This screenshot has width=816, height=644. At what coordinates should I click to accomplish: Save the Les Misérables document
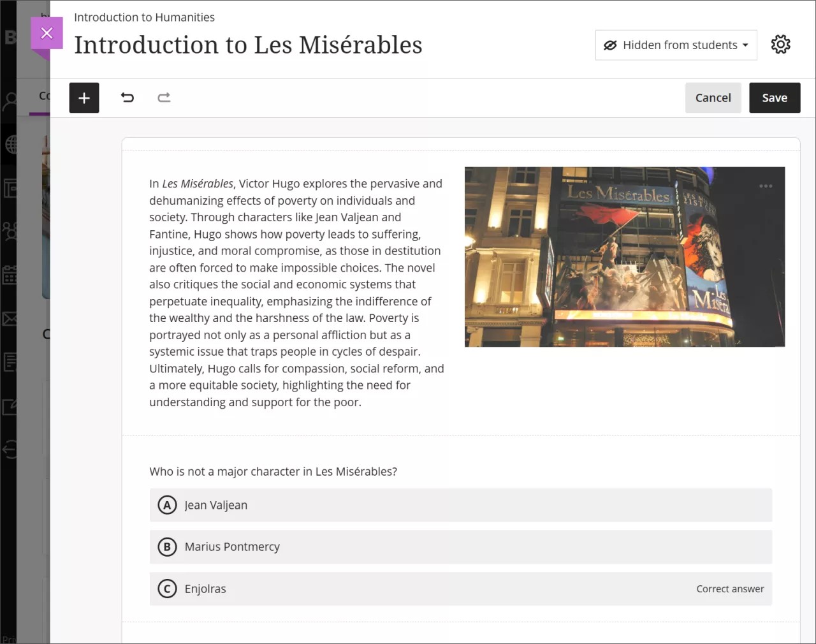[775, 98]
